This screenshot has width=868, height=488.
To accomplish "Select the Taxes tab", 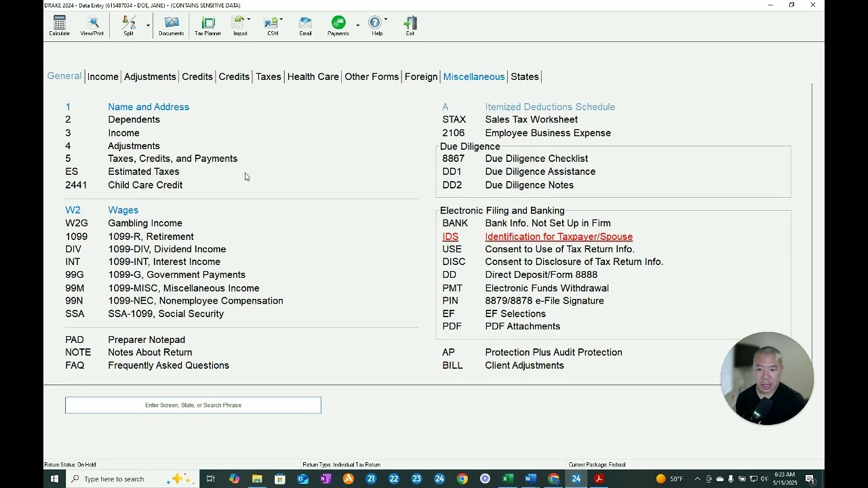I will click(x=269, y=77).
